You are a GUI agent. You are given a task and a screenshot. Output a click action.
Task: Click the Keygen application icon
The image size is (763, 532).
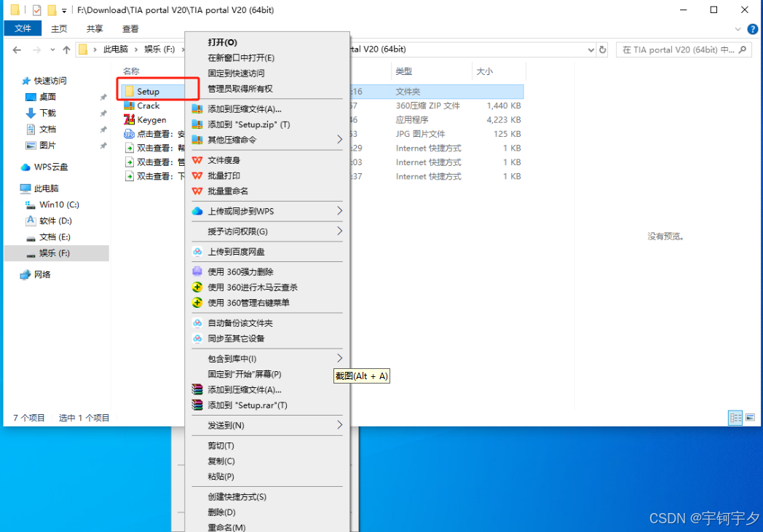pyautogui.click(x=129, y=119)
